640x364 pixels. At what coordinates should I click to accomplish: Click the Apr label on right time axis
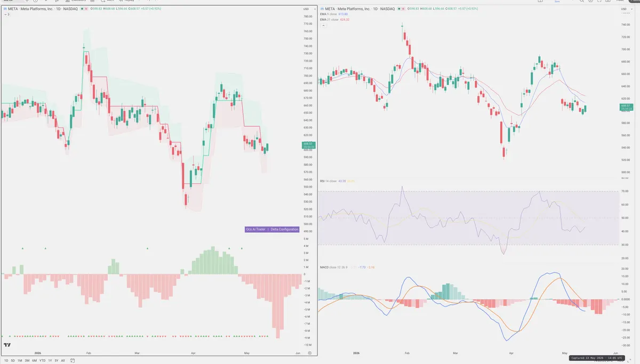pos(511,353)
